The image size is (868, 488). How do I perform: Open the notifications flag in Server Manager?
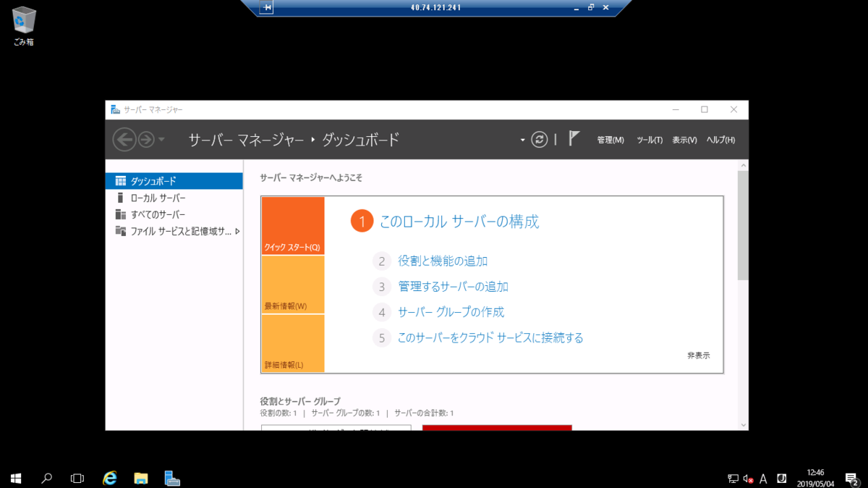point(571,139)
